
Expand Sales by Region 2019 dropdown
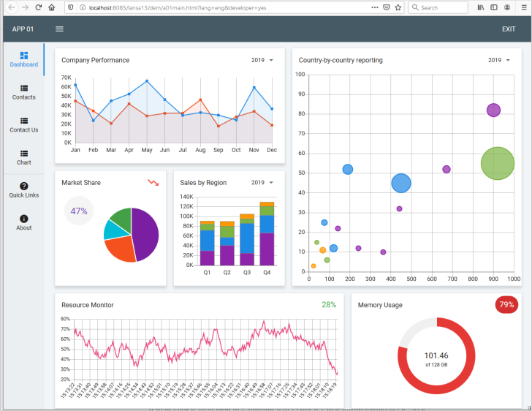pyautogui.click(x=262, y=182)
